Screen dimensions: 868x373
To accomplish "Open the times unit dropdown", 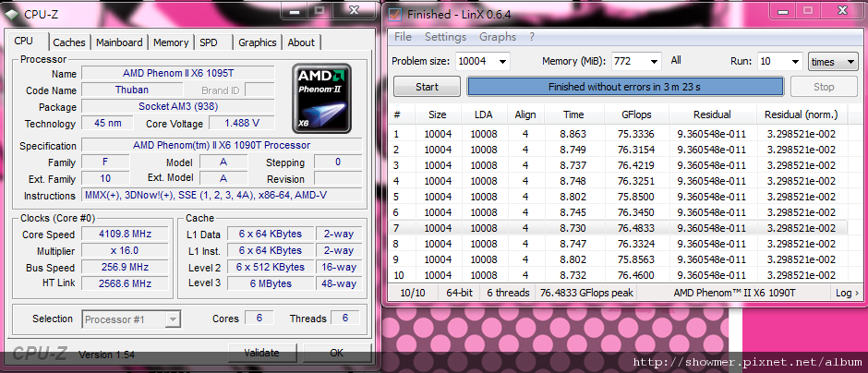I will pyautogui.click(x=833, y=62).
